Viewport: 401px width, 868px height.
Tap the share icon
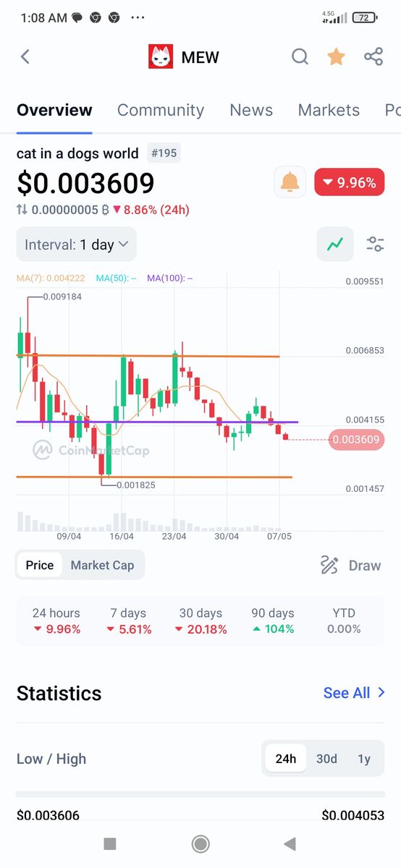373,56
